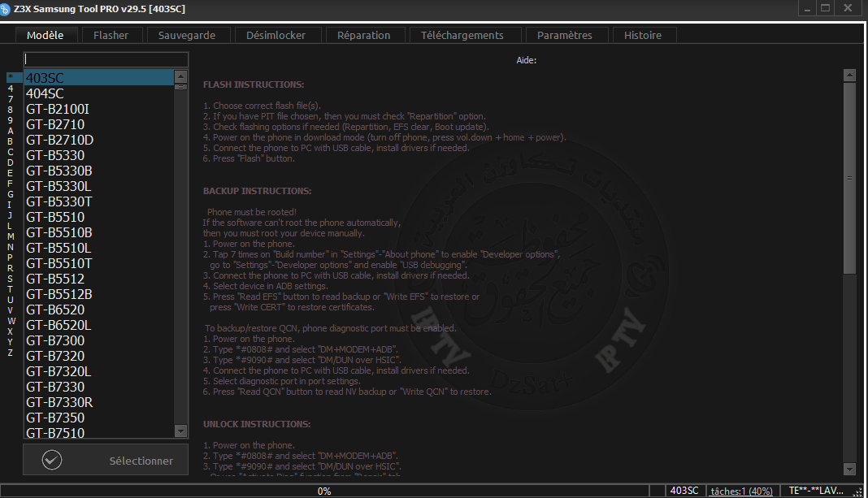
Task: Select the Modèle tab
Action: coord(46,35)
